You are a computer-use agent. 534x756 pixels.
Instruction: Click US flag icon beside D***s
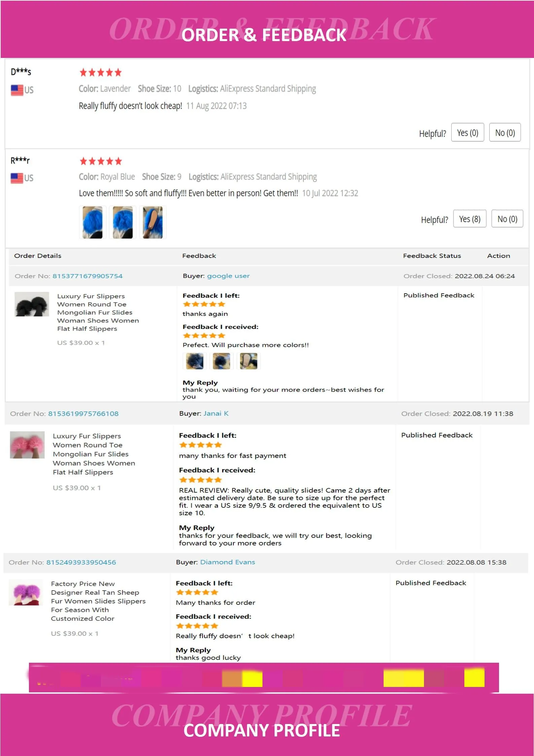tap(17, 90)
